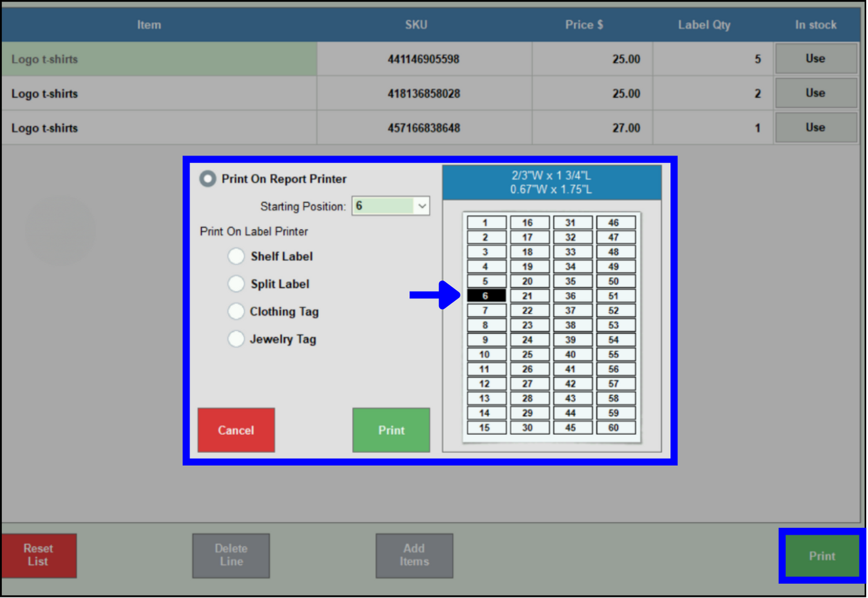Select the Print On Report Printer radio button

pyautogui.click(x=208, y=179)
